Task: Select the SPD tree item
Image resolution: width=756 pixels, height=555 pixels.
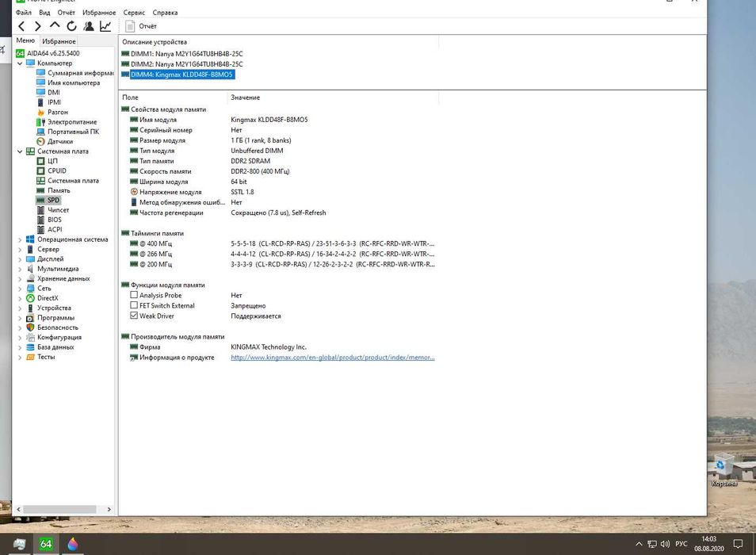Action: [x=53, y=200]
